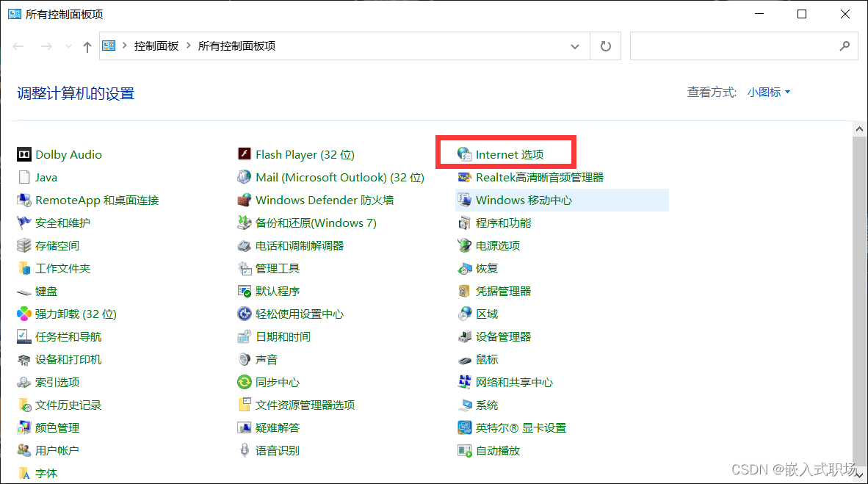Click the refresh button in address bar
Screen dimensions: 868x484
[606, 46]
